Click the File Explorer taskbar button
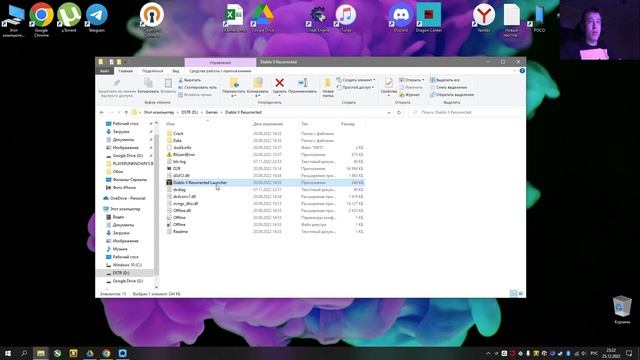 (40, 353)
